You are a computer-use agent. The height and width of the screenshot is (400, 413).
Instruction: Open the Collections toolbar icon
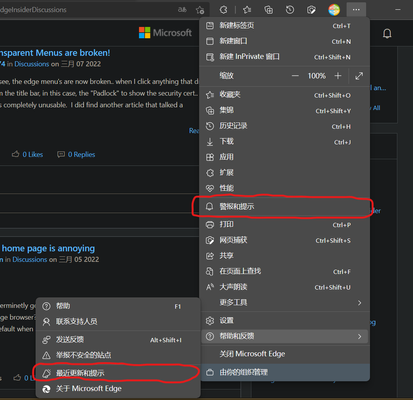[268, 10]
